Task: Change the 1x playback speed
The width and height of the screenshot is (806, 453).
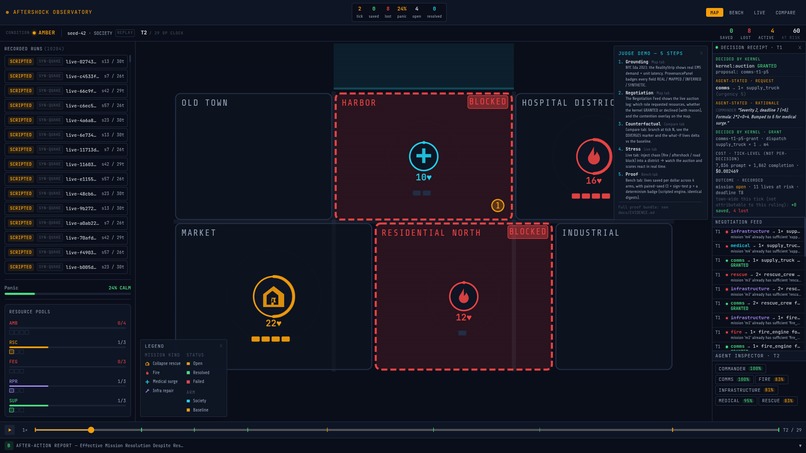Action: coord(24,430)
